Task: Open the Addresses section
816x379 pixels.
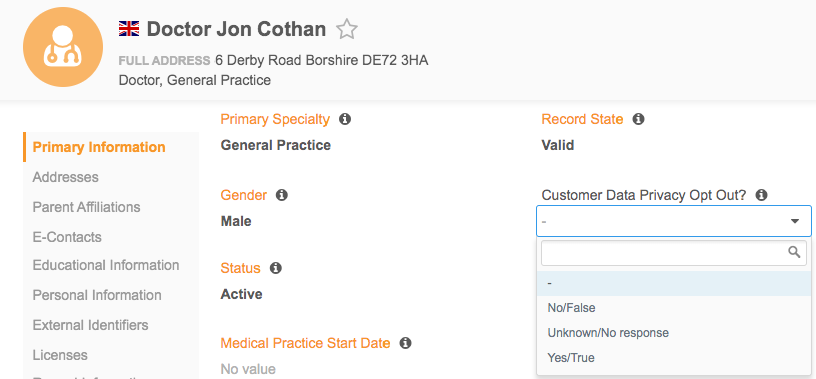Action: click(x=66, y=177)
